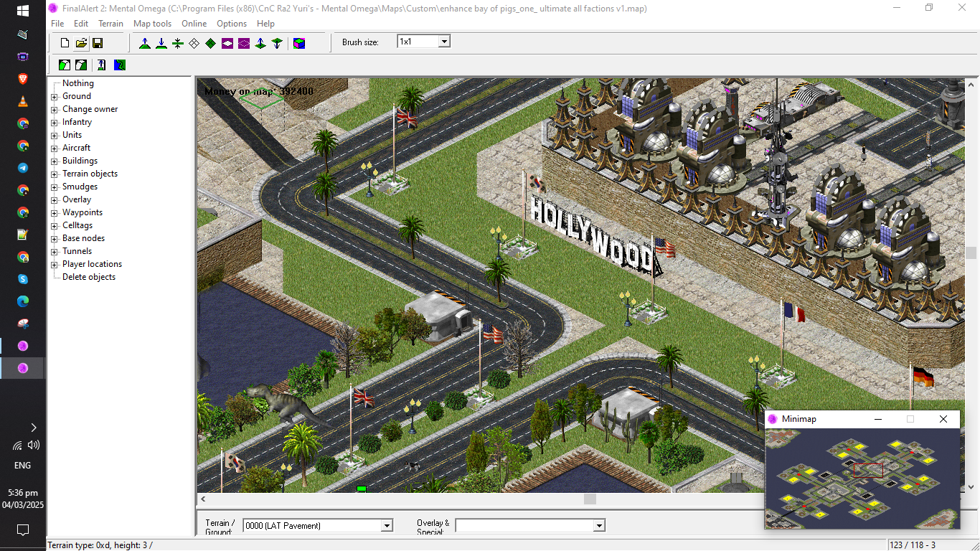Open the Online menu
The height and width of the screenshot is (551, 980).
click(x=194, y=24)
